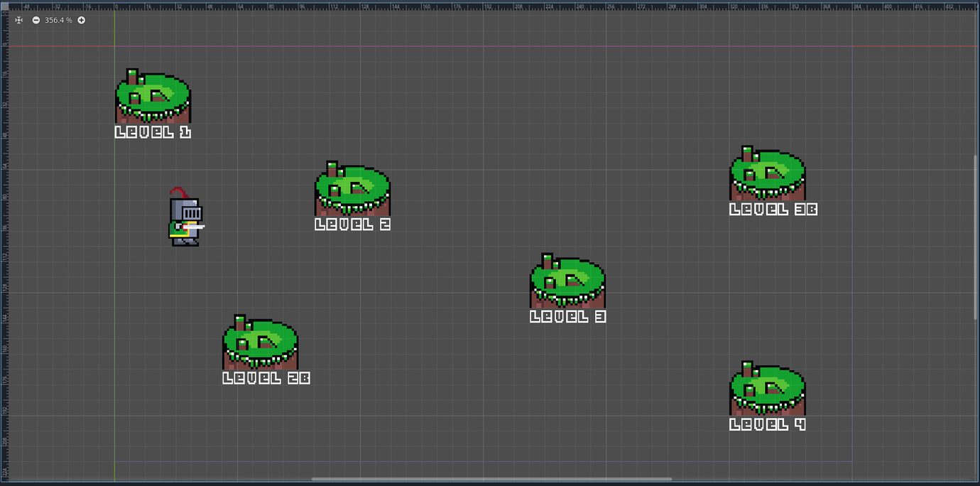Select the knight character sprite
980x486 pixels.
point(186,217)
